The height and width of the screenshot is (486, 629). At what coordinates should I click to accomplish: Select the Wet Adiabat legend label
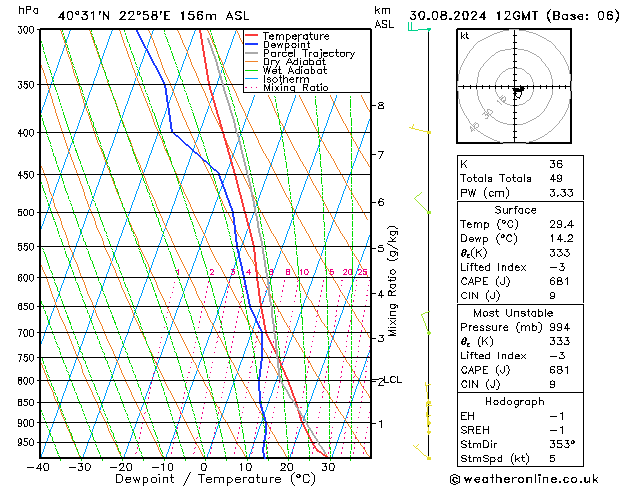[295, 70]
